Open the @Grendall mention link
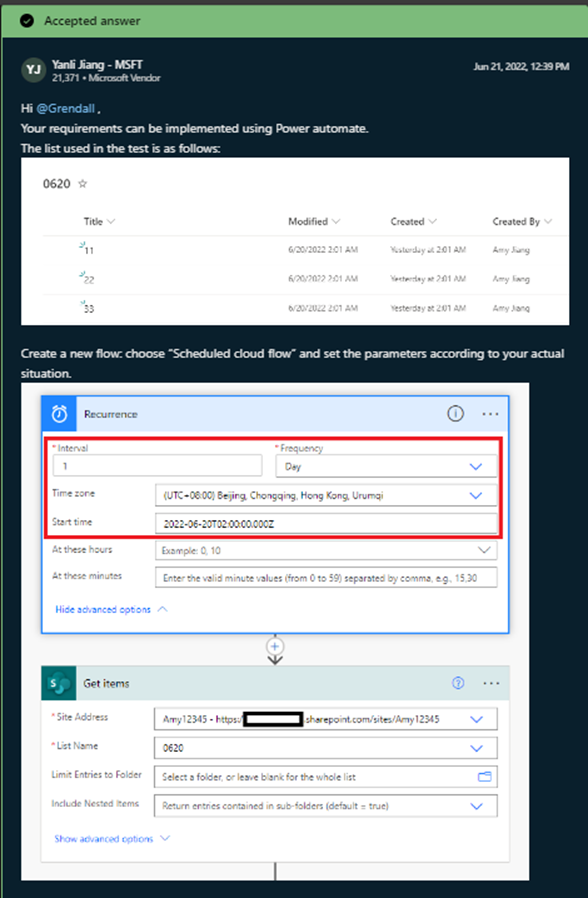Image resolution: width=588 pixels, height=898 pixels. tap(65, 108)
